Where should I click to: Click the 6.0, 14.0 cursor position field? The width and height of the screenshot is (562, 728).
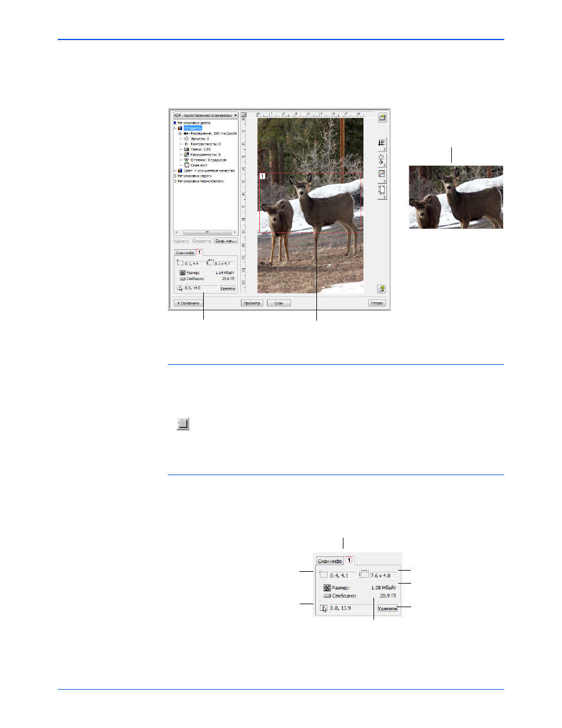tap(201, 288)
